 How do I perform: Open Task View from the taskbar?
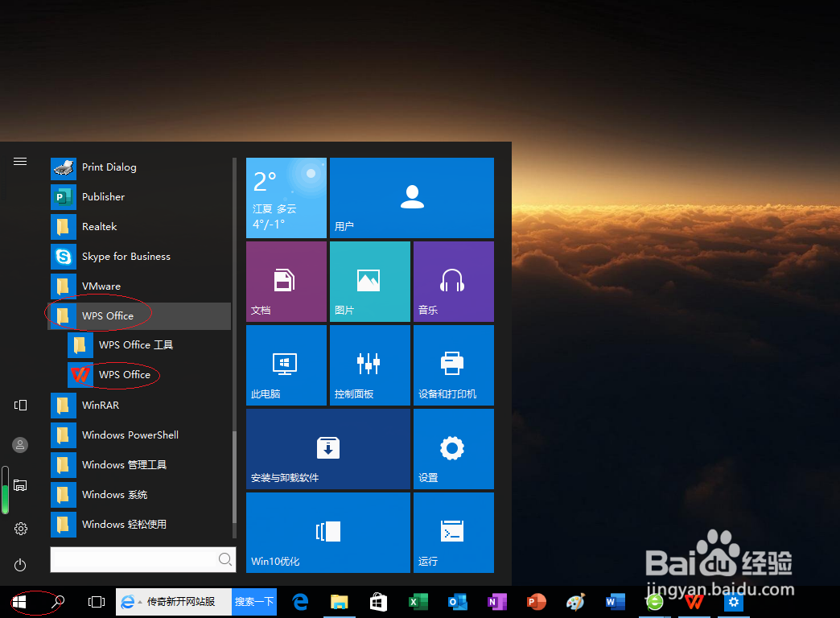point(97,602)
